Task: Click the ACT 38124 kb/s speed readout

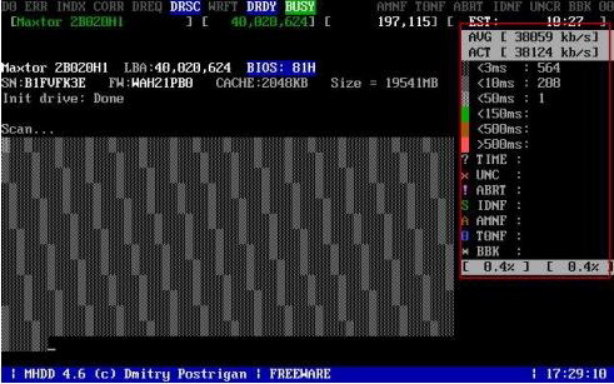Action: [534, 52]
